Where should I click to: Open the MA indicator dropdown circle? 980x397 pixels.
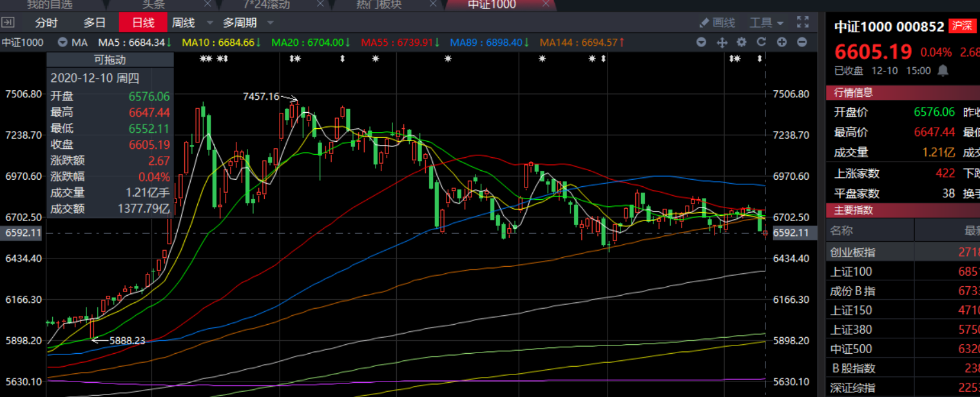click(x=62, y=43)
